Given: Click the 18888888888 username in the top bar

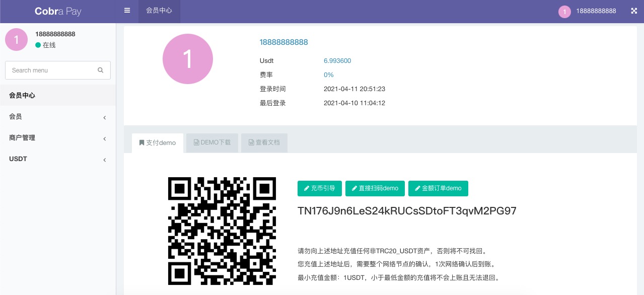Looking at the screenshot, I should [x=596, y=11].
